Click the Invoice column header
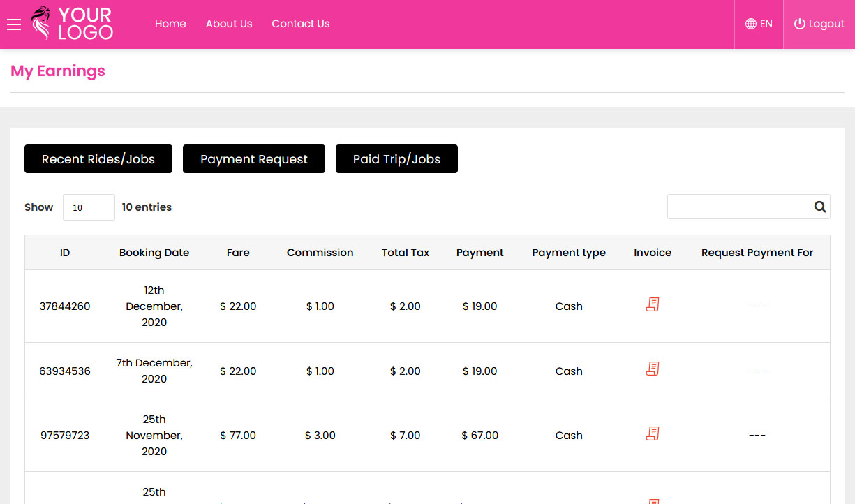Image resolution: width=855 pixels, height=504 pixels. click(653, 253)
